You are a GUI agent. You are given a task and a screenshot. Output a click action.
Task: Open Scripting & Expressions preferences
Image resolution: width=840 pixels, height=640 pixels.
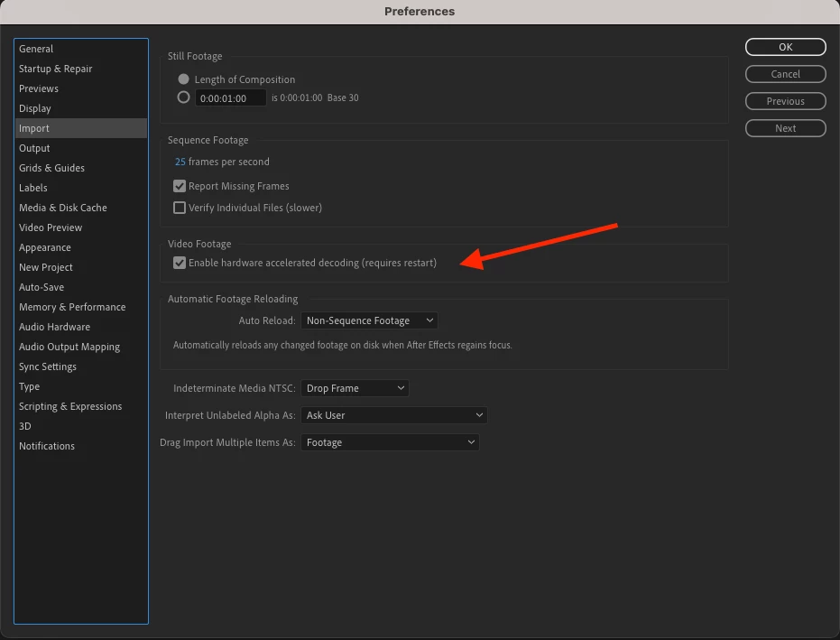(81, 406)
